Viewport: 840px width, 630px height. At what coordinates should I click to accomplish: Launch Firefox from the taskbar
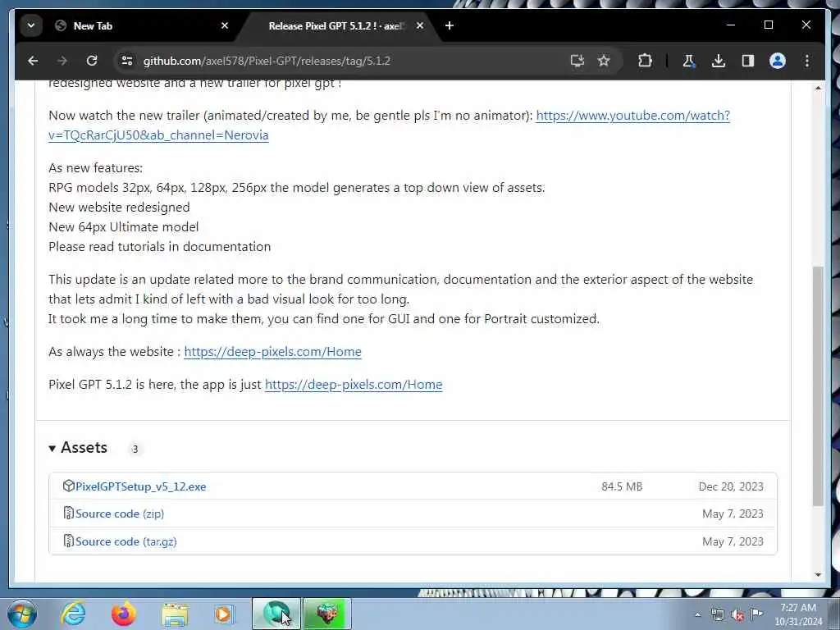(x=124, y=614)
